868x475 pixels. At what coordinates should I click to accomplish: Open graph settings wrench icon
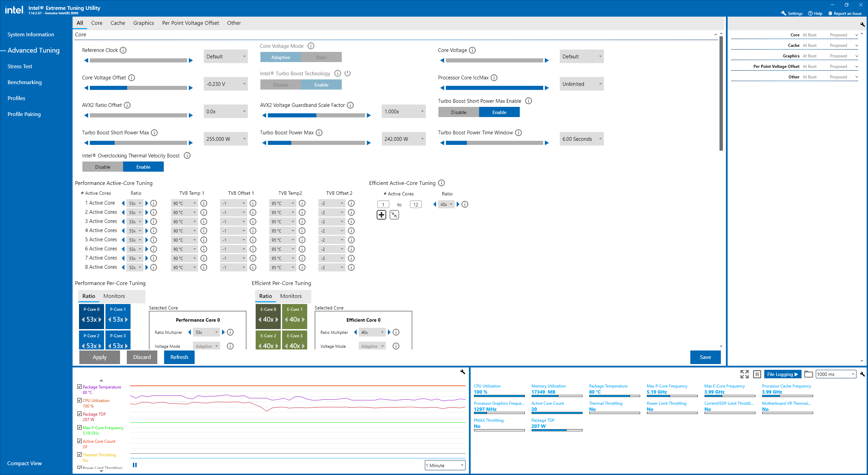tap(462, 372)
